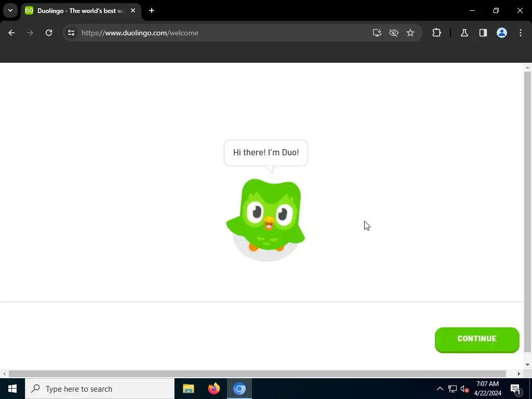
Task: Open the Extensions puzzle icon
Action: (436, 33)
